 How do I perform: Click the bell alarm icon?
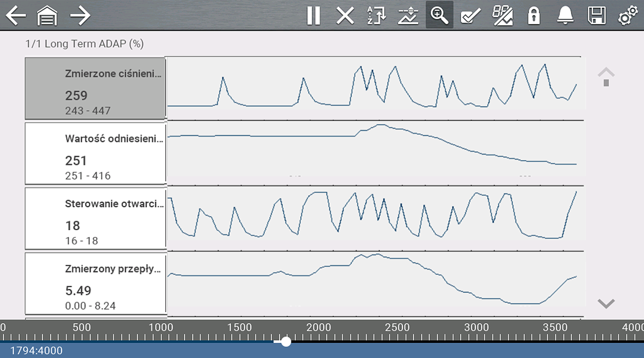pyautogui.click(x=565, y=16)
